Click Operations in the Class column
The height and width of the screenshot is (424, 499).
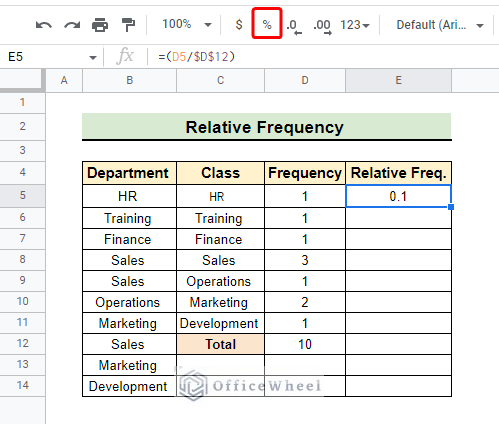pos(219,281)
